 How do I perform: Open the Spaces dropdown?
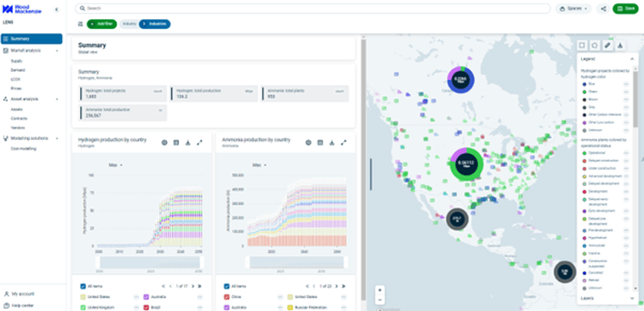coord(573,9)
